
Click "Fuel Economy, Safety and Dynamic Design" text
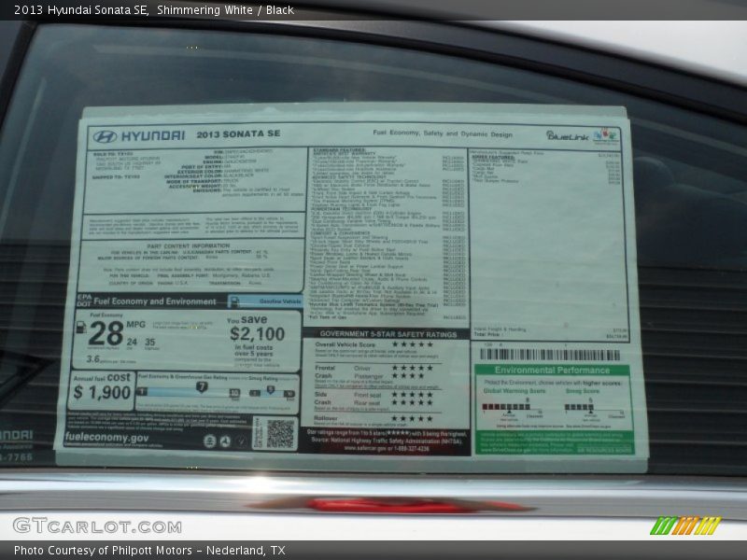(x=443, y=133)
